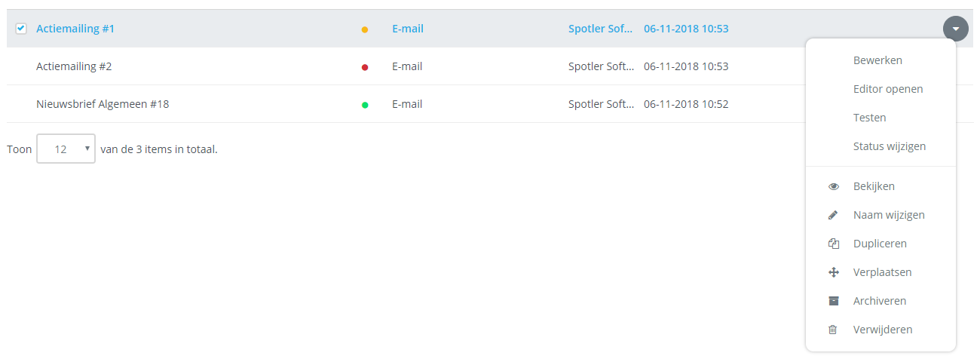Open the Actiemailing #1 link
980x362 pixels.
75,29
